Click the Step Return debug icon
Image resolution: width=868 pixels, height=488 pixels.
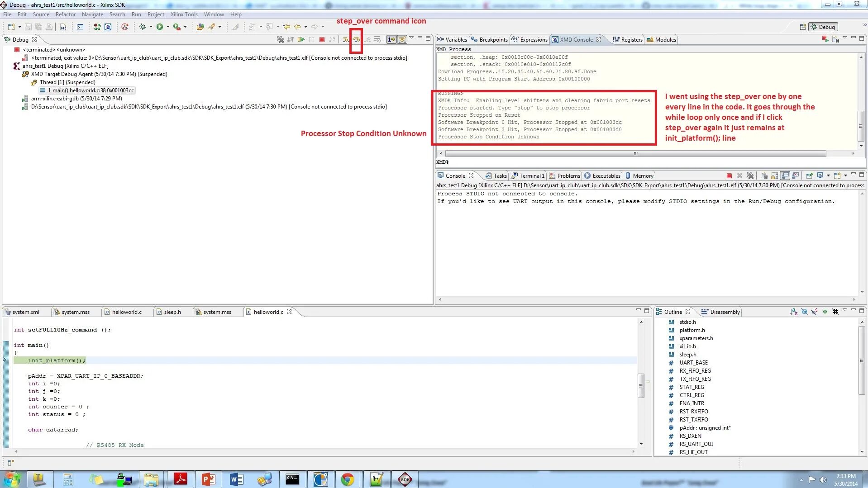tap(367, 40)
